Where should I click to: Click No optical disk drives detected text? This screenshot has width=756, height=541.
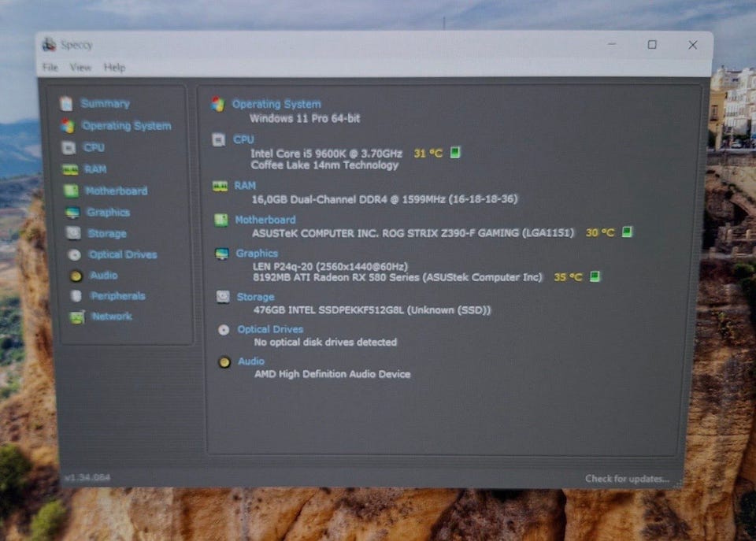coord(325,342)
